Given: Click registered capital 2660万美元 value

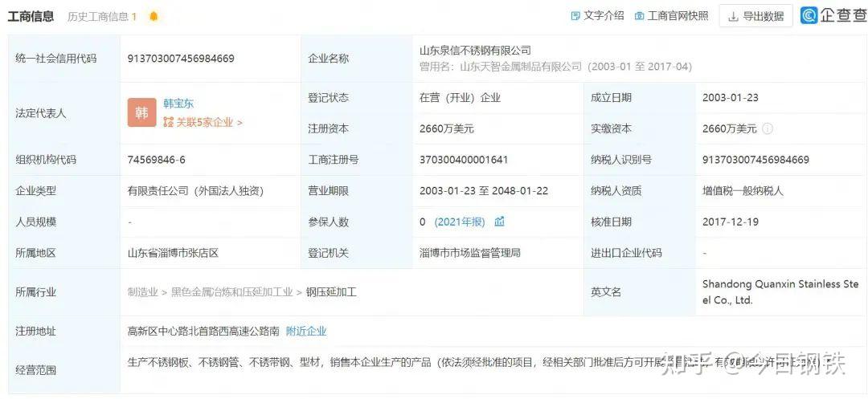Looking at the screenshot, I should (447, 128).
